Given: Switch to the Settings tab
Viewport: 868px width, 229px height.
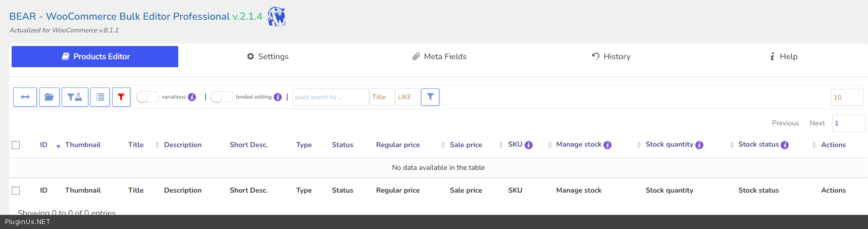Looking at the screenshot, I should 268,57.
